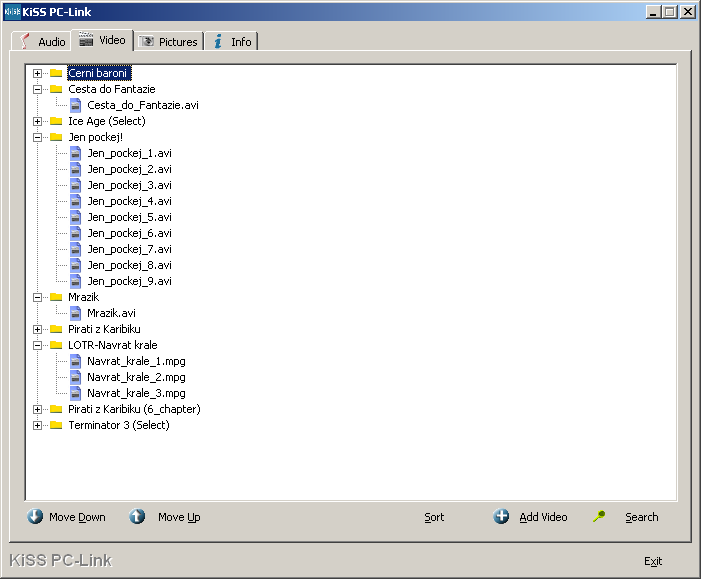Click the KiSS logo icon in title bar

[x=13, y=12]
